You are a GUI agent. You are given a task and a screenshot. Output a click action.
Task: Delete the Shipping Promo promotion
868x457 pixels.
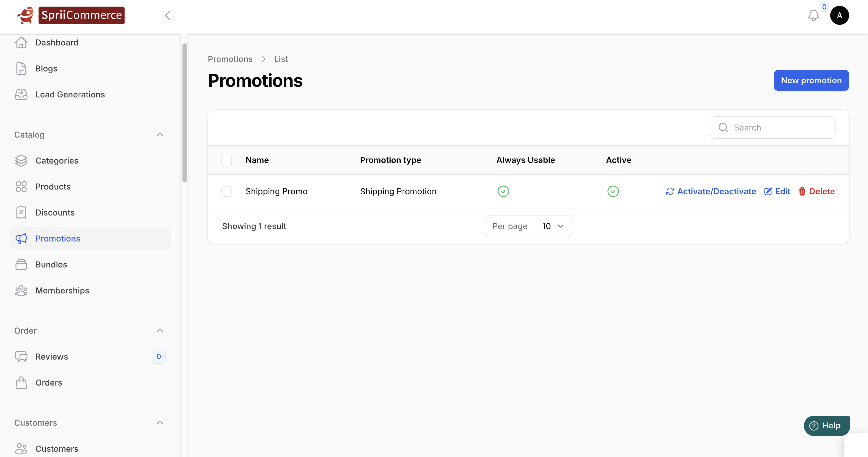click(x=816, y=191)
